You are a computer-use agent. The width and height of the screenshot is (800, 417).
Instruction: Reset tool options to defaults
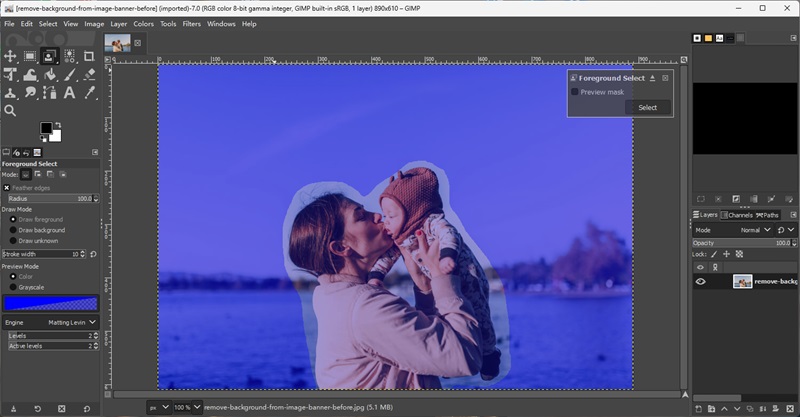point(87,409)
